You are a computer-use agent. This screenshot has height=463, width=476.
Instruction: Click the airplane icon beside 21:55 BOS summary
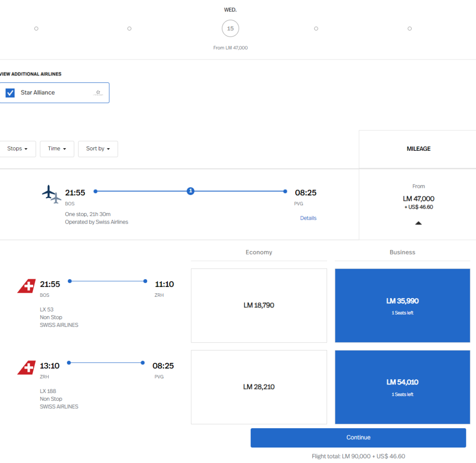[x=52, y=194]
